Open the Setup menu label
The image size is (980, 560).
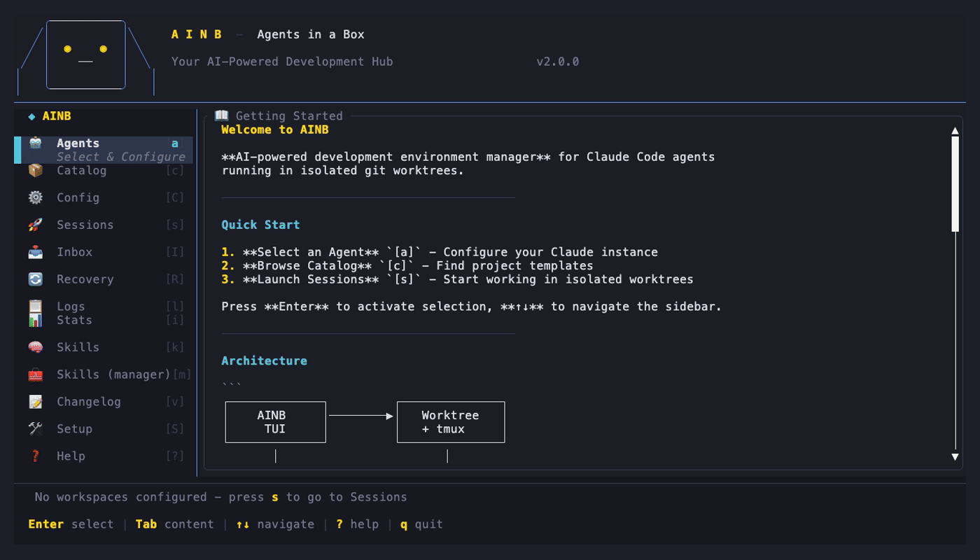coord(75,429)
